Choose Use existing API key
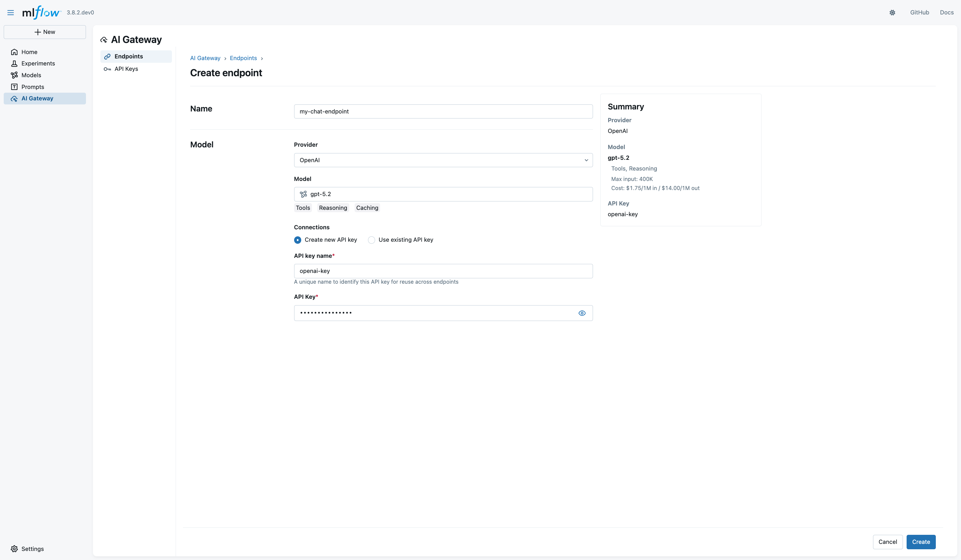 tap(371, 240)
